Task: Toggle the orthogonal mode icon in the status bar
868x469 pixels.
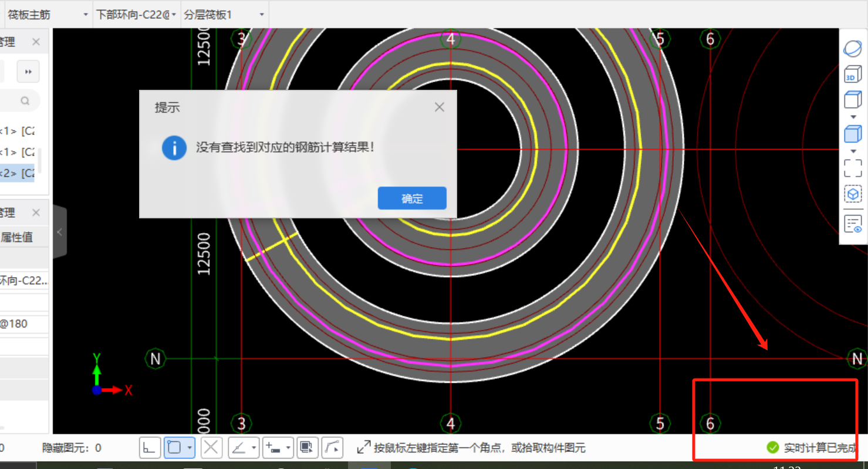Action: click(x=150, y=448)
